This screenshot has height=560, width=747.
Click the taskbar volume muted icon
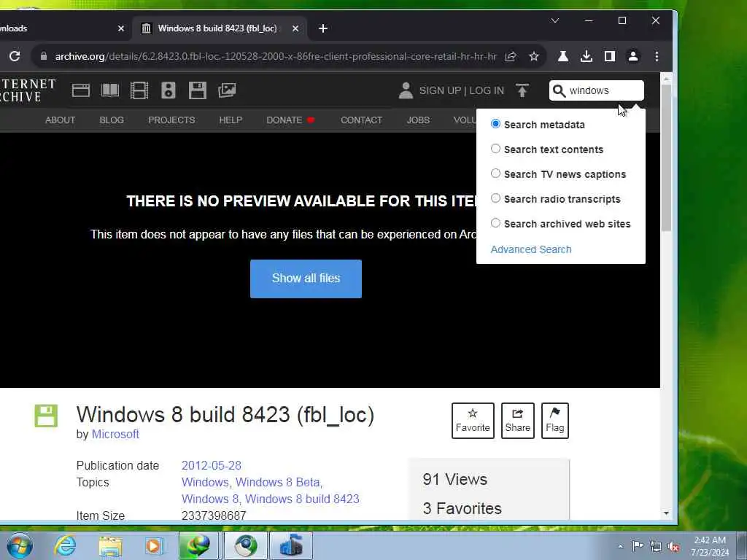pos(673,546)
